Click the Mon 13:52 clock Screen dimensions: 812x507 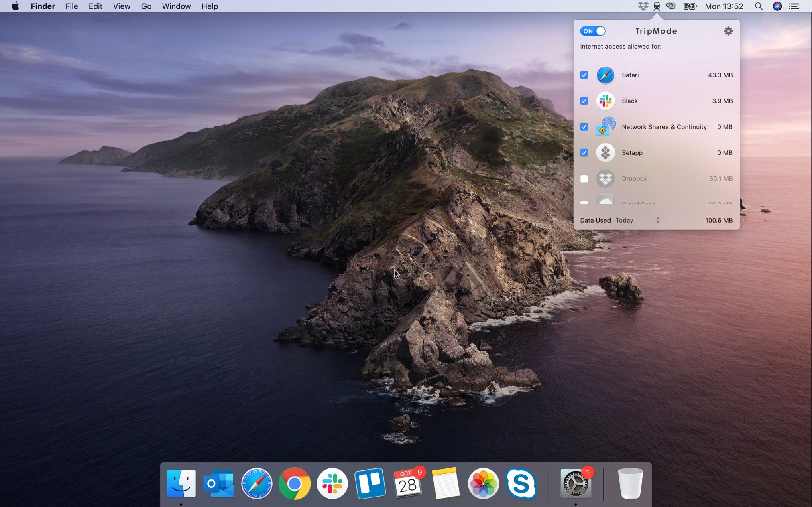[x=724, y=6]
